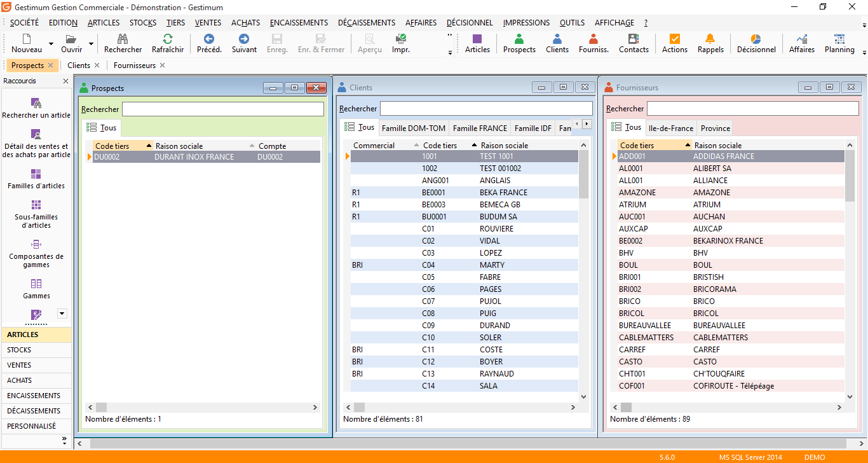Show more Clients tabs right arrow
868x463 pixels.
click(x=587, y=123)
